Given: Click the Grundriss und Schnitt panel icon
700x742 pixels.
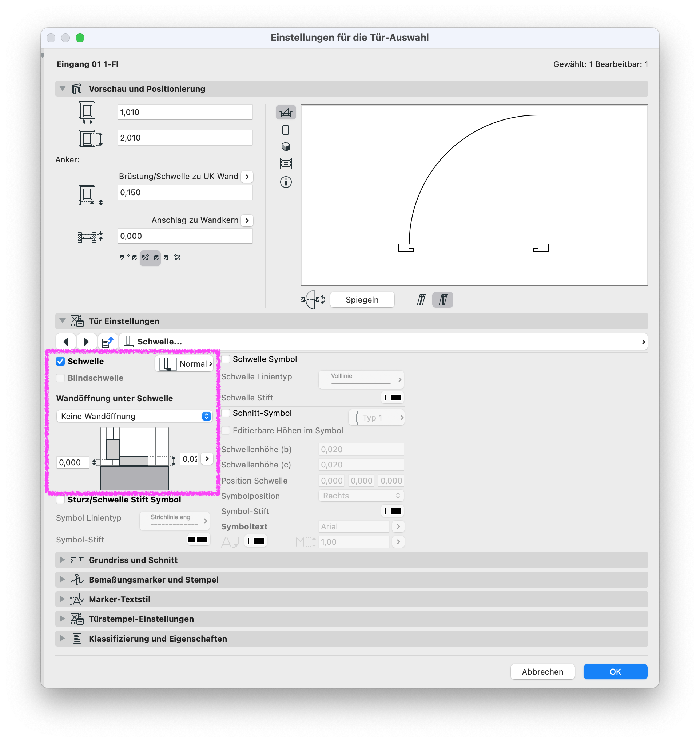Looking at the screenshot, I should [x=77, y=560].
